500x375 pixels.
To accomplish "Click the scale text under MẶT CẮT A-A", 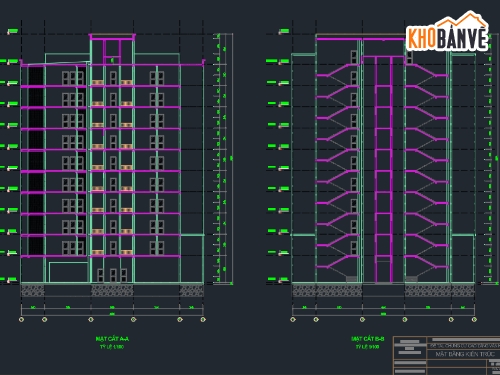I will tap(112, 347).
